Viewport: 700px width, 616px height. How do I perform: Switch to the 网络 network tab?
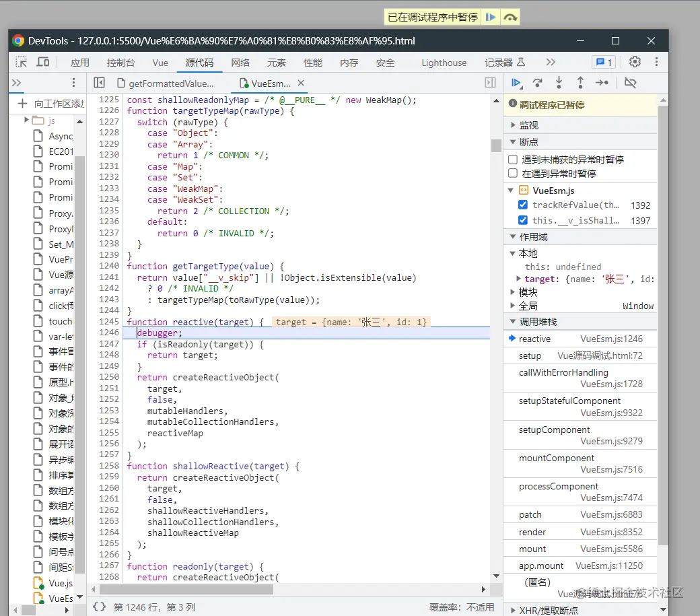tap(240, 63)
